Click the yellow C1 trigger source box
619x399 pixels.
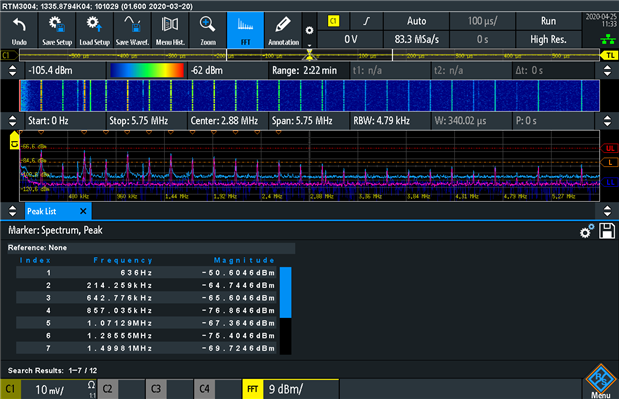tap(333, 21)
